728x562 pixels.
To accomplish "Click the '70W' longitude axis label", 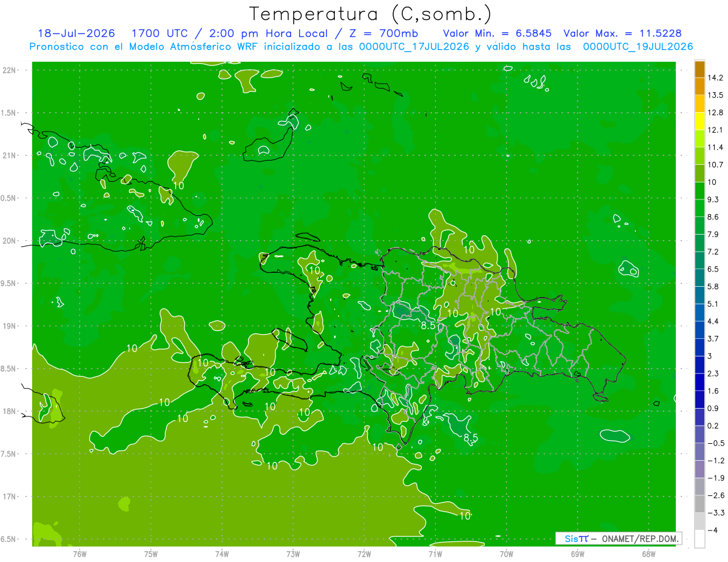I will [x=507, y=554].
